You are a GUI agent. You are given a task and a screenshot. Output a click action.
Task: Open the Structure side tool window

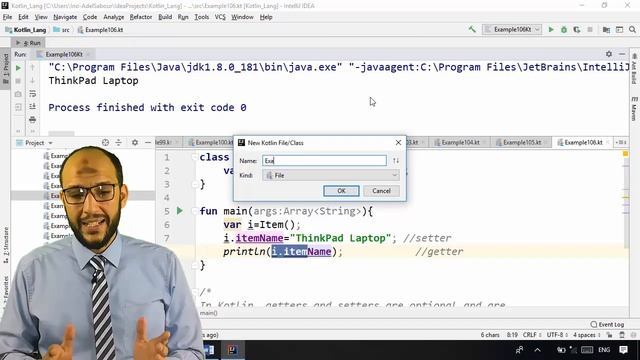pyautogui.click(x=6, y=245)
